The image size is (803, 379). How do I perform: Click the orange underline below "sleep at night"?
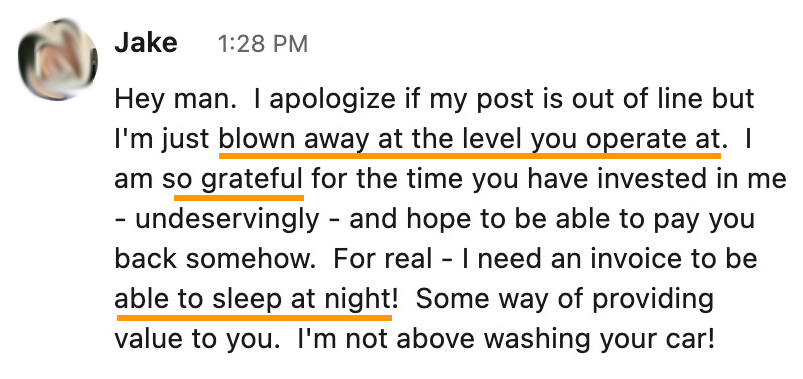pos(302,318)
